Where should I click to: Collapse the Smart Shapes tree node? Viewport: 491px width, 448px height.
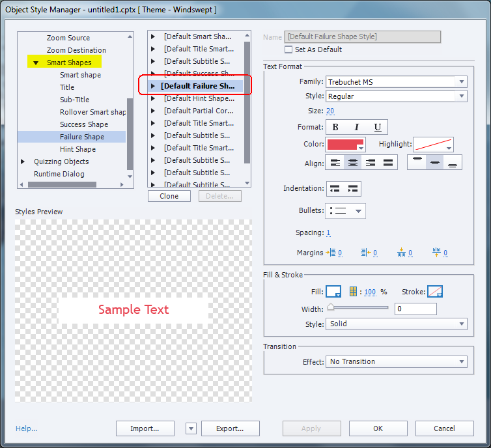(36, 63)
